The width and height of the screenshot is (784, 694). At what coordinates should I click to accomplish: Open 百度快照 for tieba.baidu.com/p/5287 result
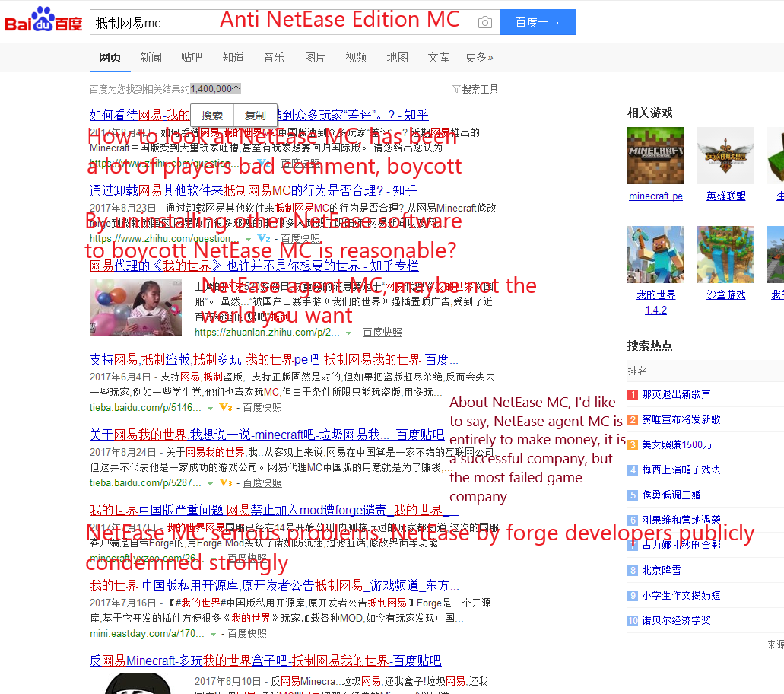(262, 483)
